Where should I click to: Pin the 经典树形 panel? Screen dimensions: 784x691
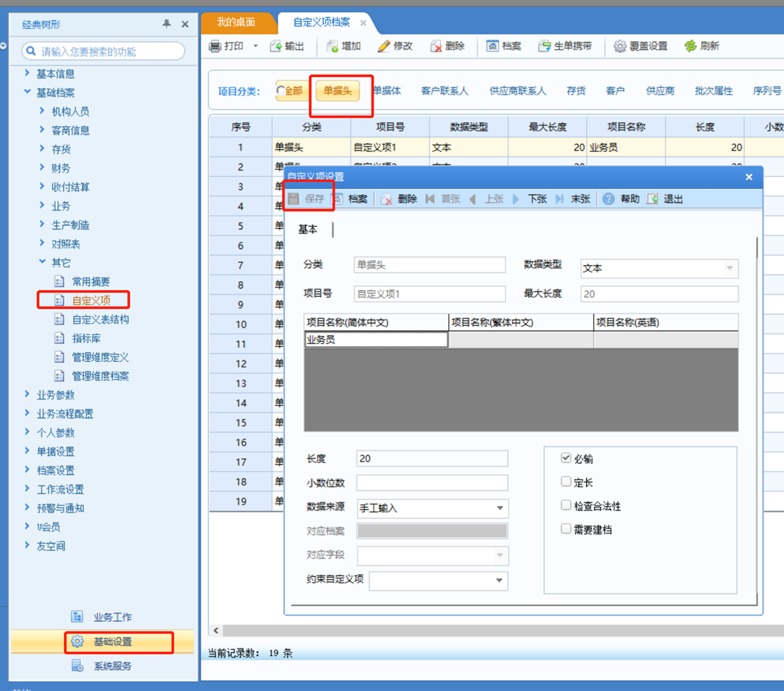166,23
